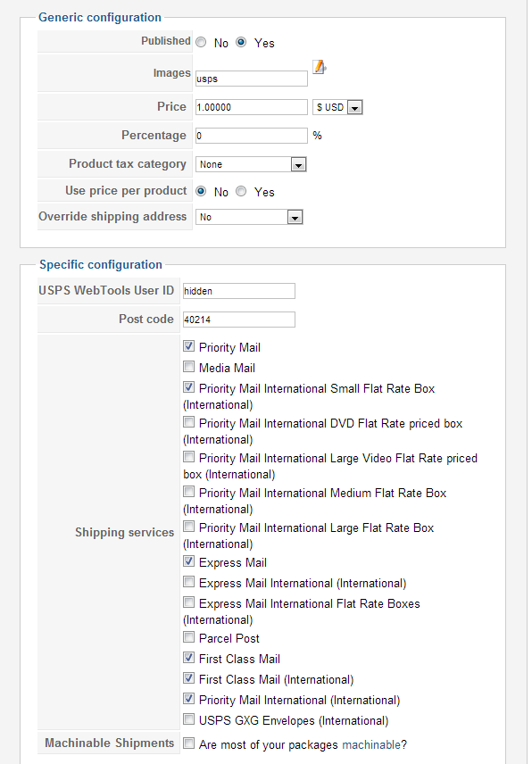Screen dimensions: 532x764
Task: Open the $ USD currency dropdown
Action: pyautogui.click(x=337, y=107)
